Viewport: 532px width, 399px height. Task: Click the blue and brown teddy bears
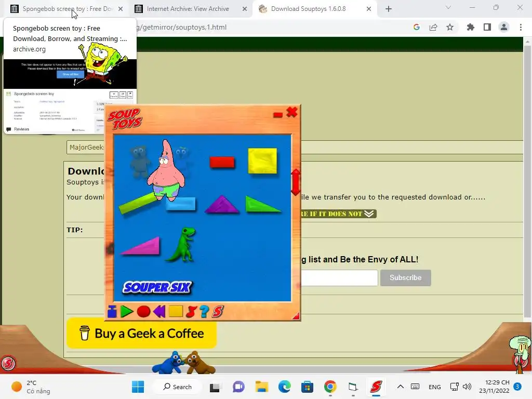[183, 363]
